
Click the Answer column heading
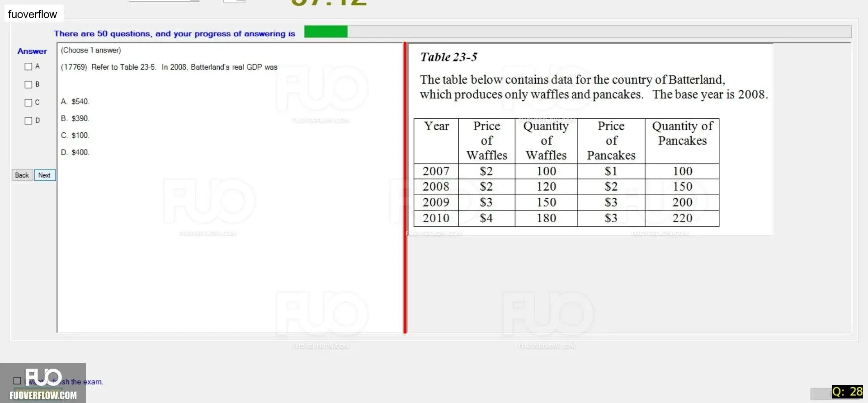32,52
